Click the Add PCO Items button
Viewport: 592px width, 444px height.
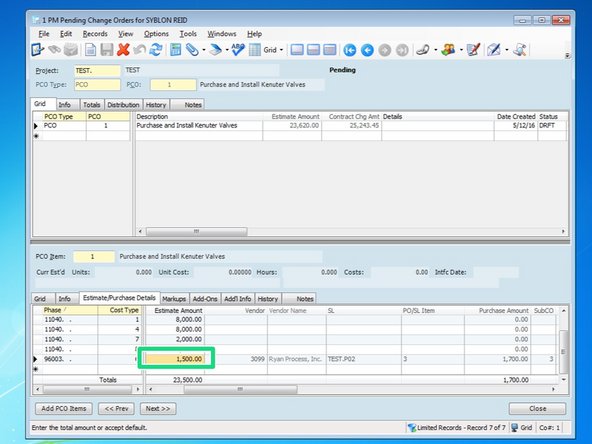(x=64, y=409)
